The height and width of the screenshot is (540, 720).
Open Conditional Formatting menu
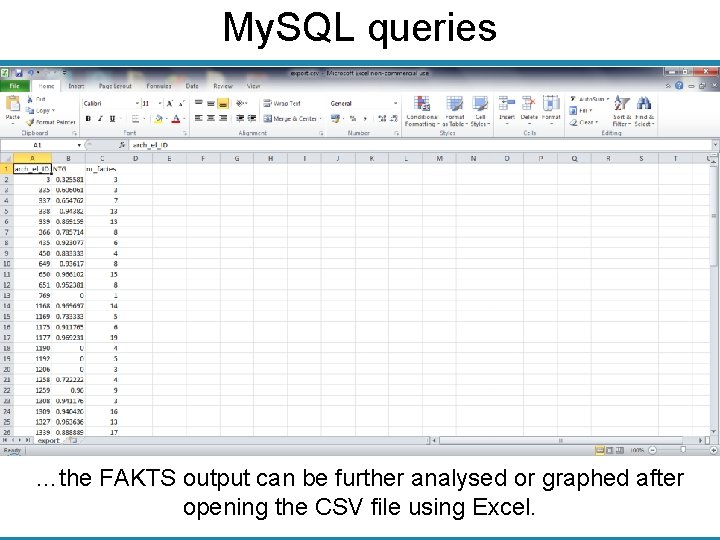coord(422,111)
